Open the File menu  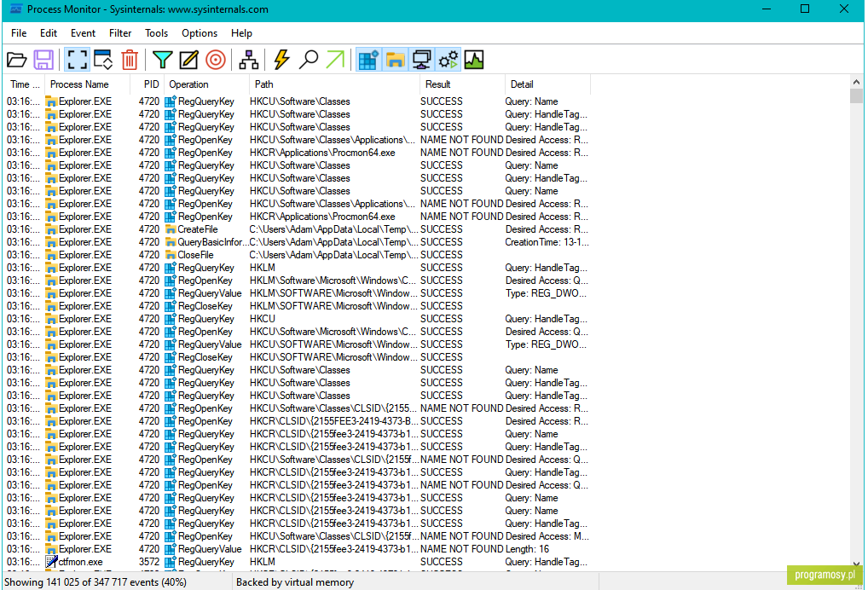19,33
